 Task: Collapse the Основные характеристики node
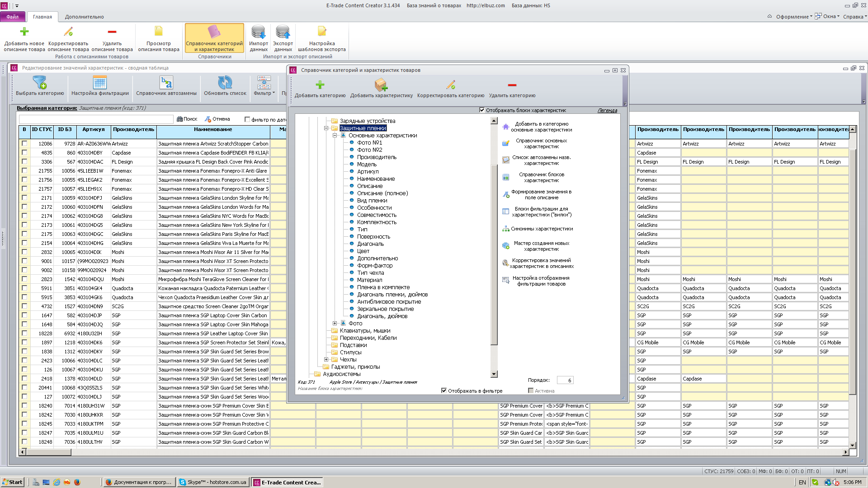click(335, 136)
